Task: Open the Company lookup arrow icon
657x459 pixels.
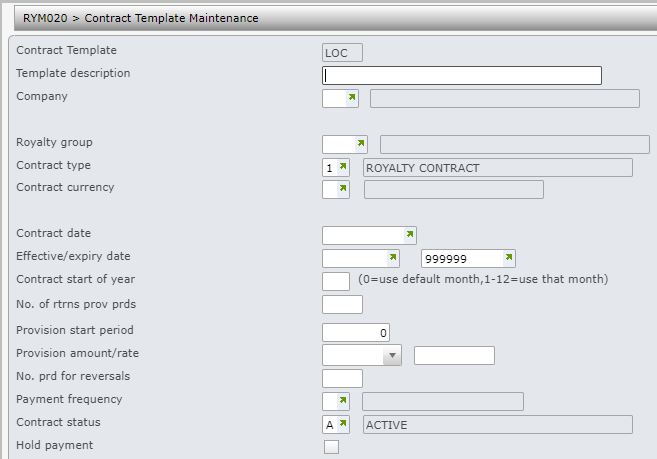Action: 352,97
